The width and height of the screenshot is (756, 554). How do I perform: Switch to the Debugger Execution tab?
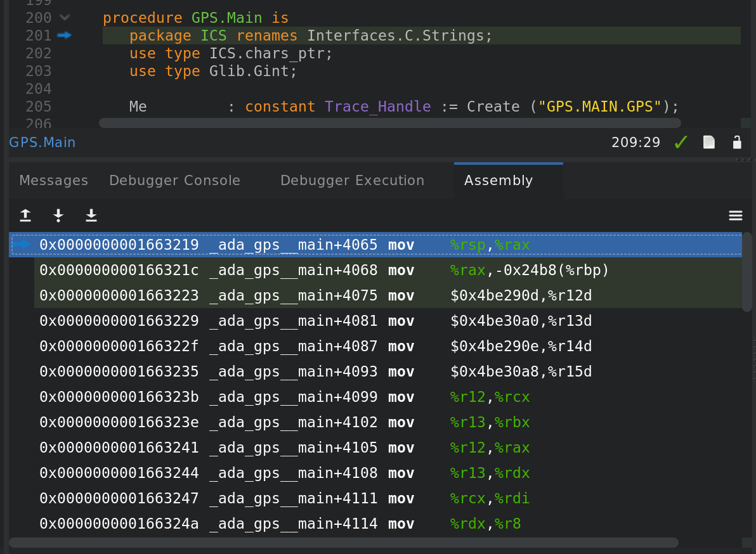point(352,180)
